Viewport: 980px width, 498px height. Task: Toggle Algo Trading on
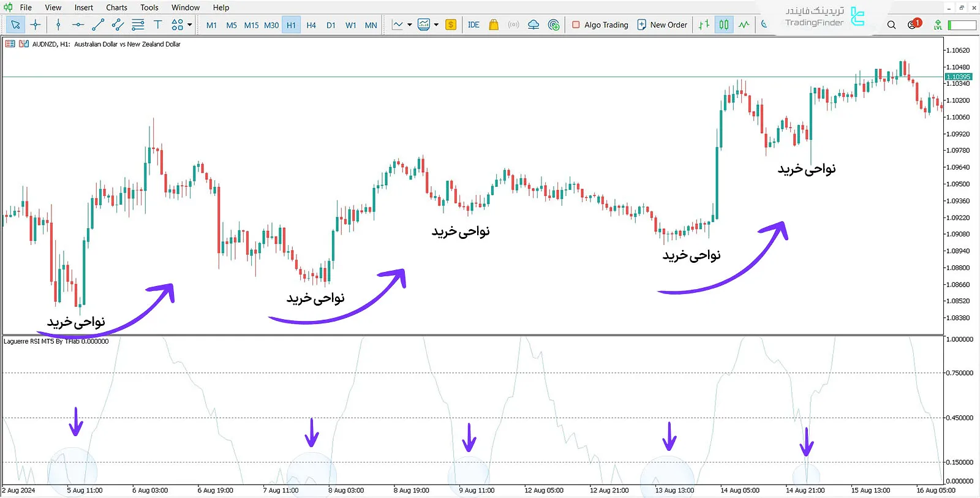[600, 25]
